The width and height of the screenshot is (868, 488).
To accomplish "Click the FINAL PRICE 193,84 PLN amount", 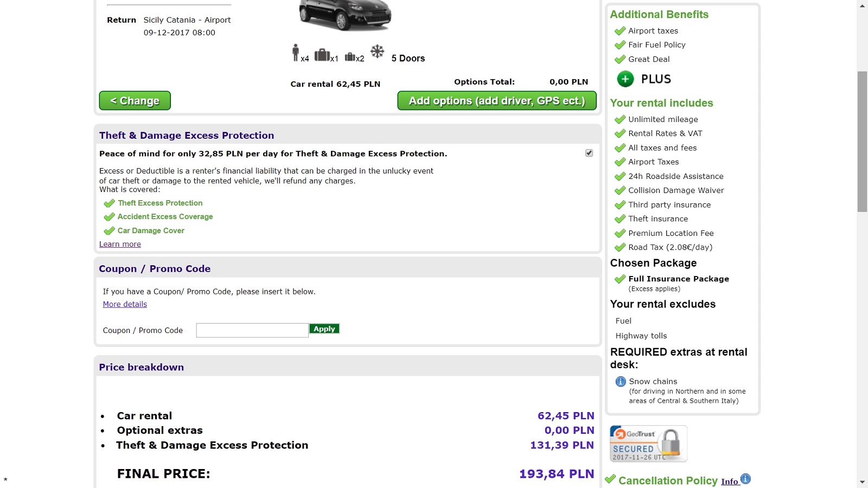I will click(x=557, y=474).
